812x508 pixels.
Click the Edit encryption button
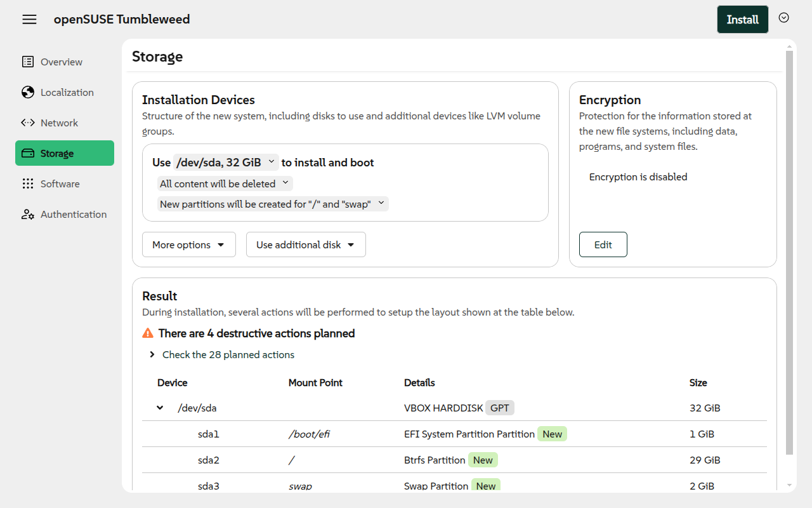603,244
